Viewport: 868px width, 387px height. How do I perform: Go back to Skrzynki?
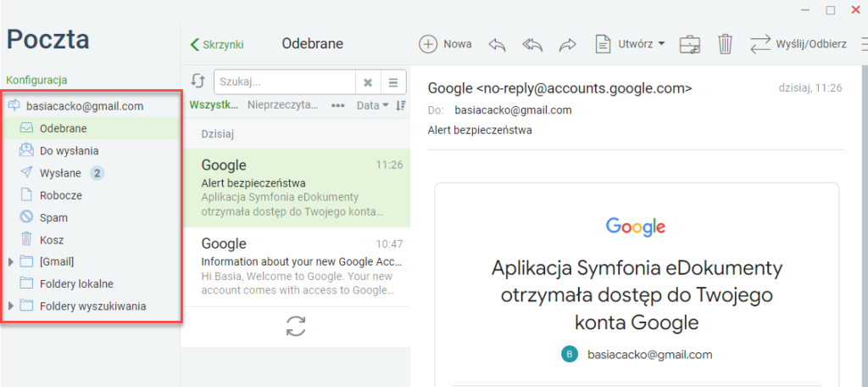tap(216, 45)
